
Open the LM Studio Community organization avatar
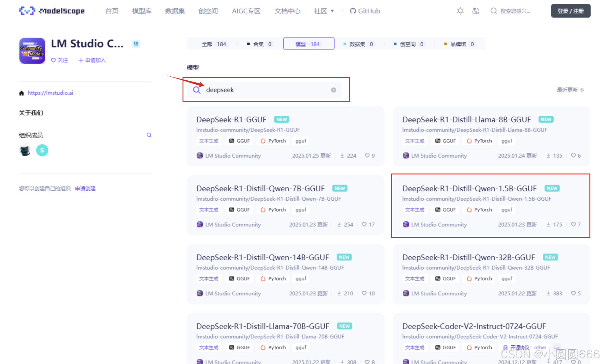click(32, 51)
